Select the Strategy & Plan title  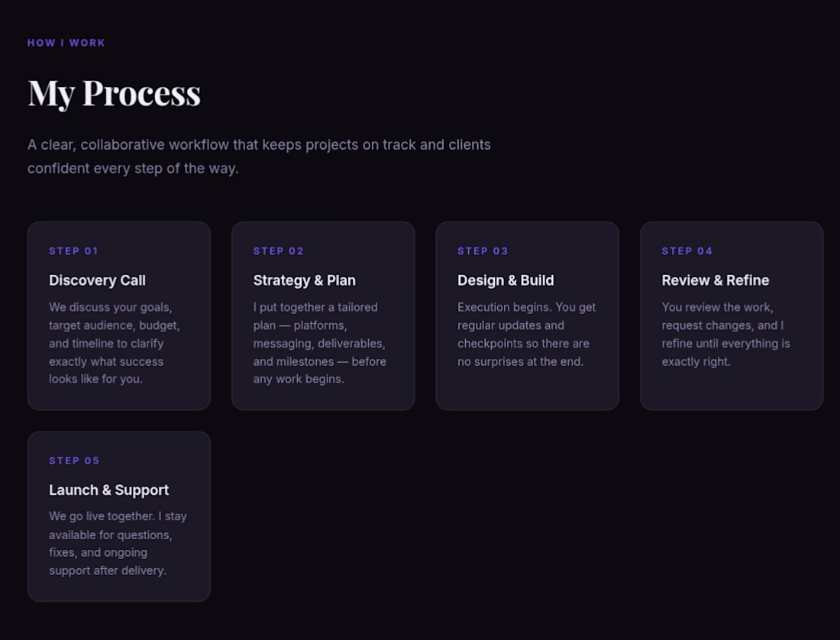304,280
